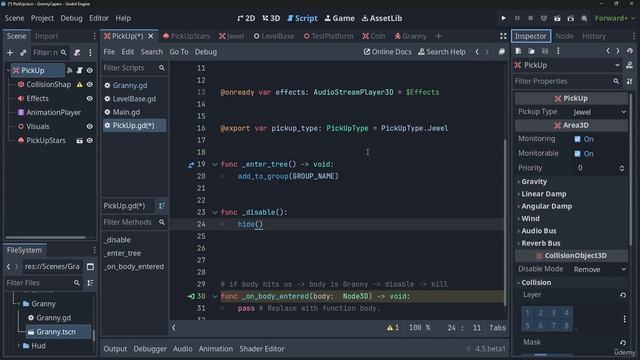Open PickUpStars scene in editor icon

click(80, 140)
